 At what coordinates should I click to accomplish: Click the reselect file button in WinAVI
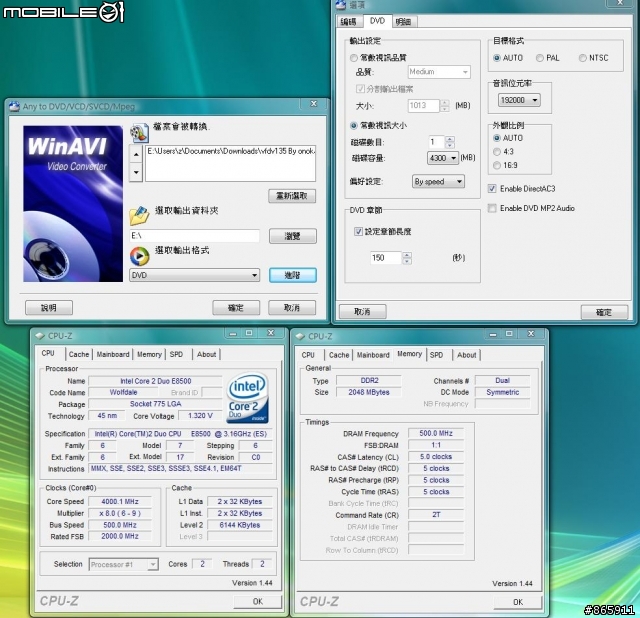tap(292, 196)
